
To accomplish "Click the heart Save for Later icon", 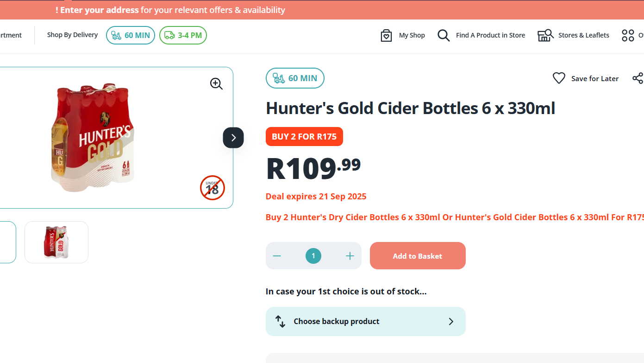I will [x=559, y=78].
